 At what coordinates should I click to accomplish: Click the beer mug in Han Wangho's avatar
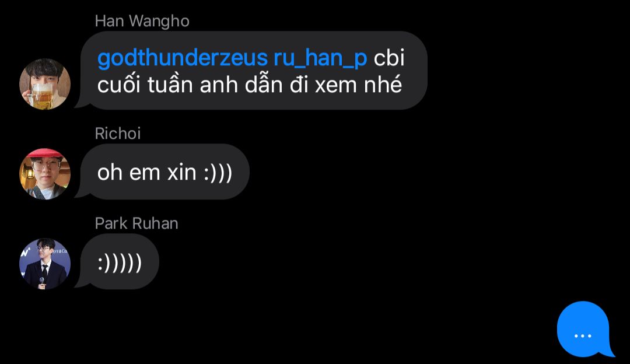(41, 97)
